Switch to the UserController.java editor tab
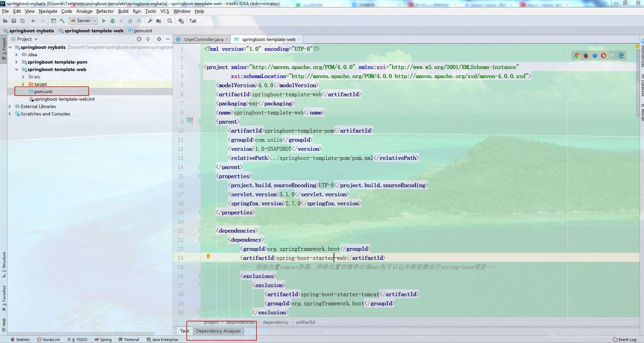Image resolution: width=644 pixels, height=343 pixels. [202, 39]
